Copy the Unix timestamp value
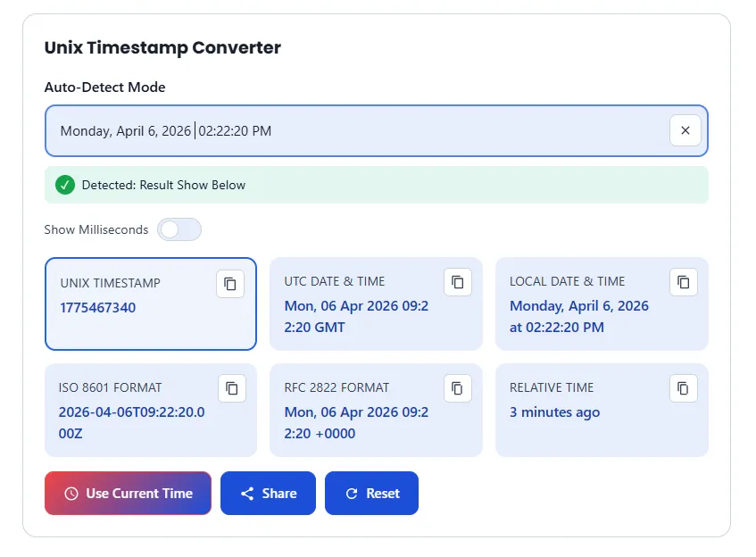The width and height of the screenshot is (756, 557). [x=229, y=284]
